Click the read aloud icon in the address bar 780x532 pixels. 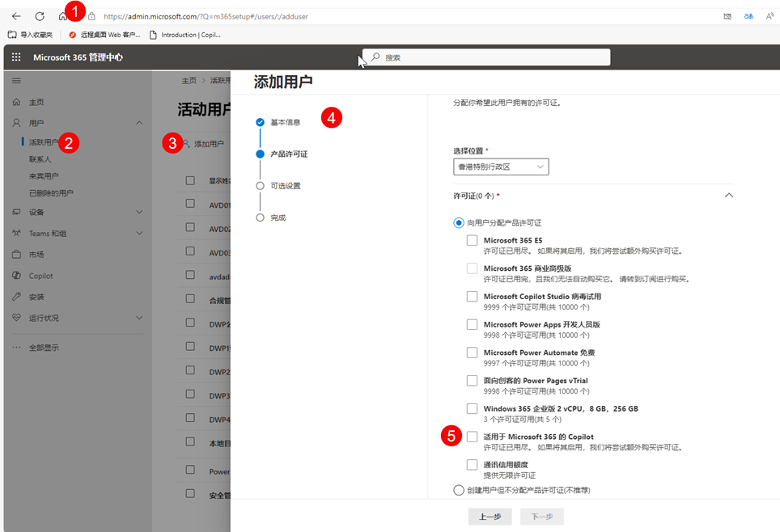769,16
